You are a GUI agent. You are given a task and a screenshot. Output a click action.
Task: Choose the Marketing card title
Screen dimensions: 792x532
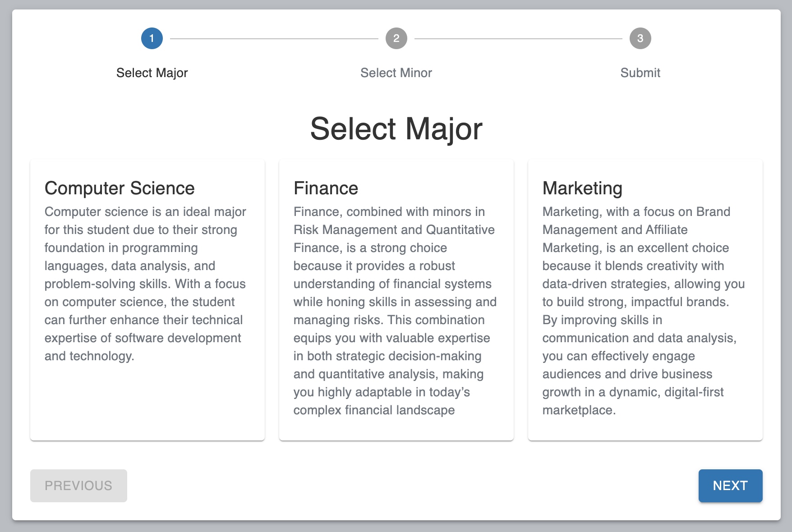pyautogui.click(x=582, y=188)
